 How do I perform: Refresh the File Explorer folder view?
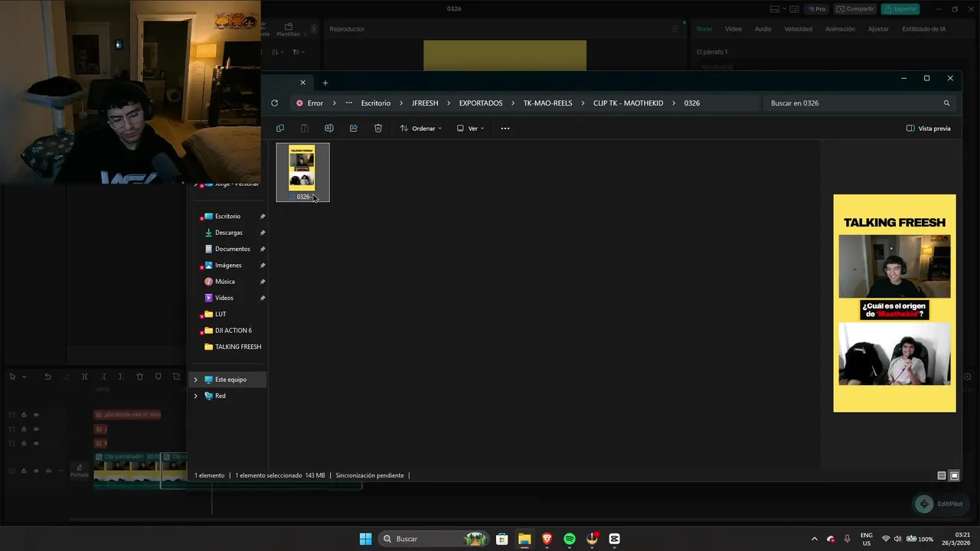click(x=274, y=103)
